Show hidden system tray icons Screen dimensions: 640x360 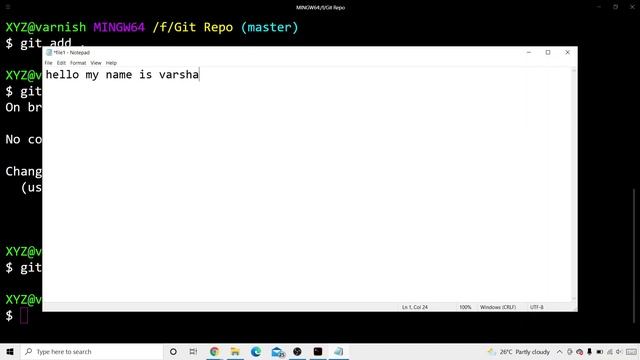(x=560, y=351)
